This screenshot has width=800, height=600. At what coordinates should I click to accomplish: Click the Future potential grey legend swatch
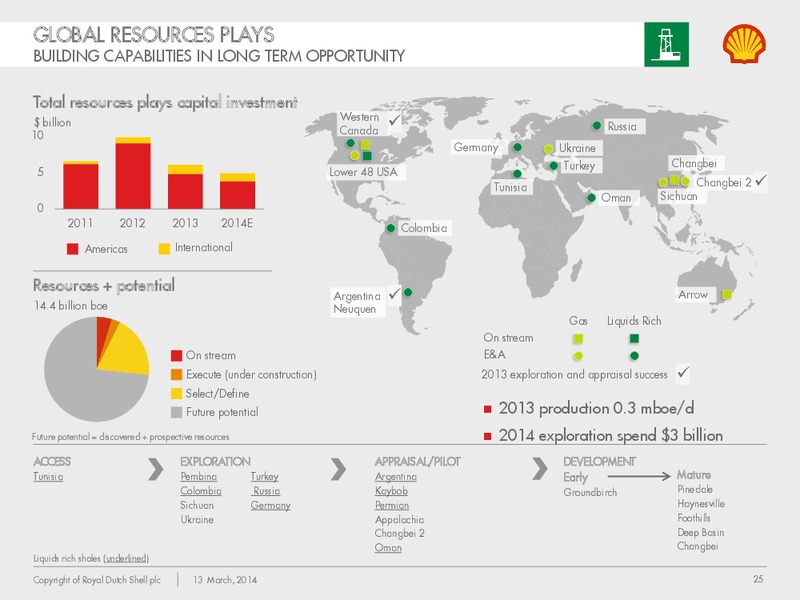point(177,412)
